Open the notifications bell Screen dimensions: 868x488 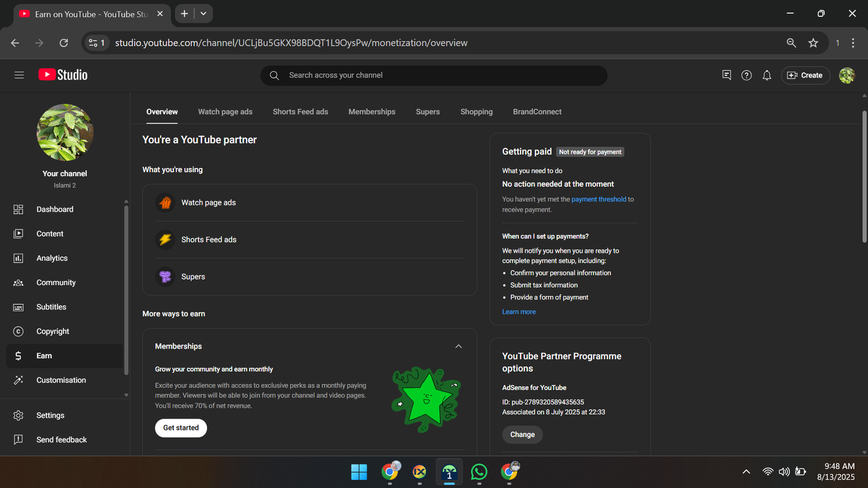click(x=767, y=75)
